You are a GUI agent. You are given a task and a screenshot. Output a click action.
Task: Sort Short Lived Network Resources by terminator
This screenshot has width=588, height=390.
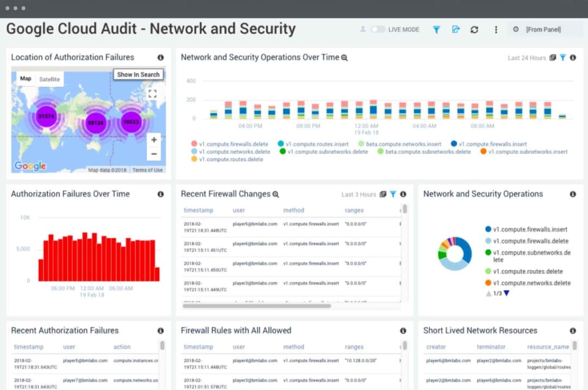pos(491,347)
